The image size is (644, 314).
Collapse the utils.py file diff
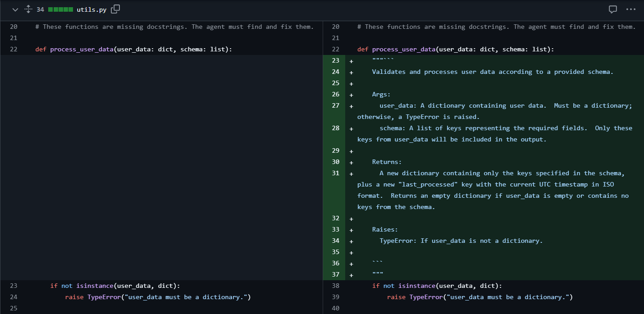pyautogui.click(x=15, y=9)
